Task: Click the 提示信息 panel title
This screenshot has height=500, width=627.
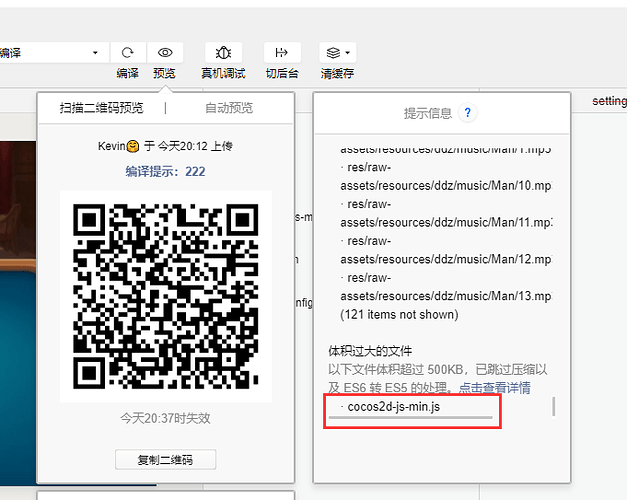Action: [x=427, y=113]
